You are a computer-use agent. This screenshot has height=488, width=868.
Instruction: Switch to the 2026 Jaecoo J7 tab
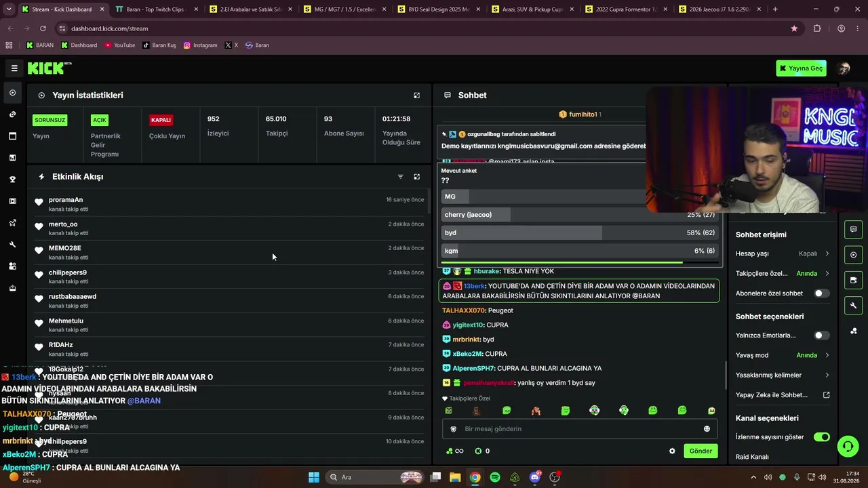tap(722, 9)
